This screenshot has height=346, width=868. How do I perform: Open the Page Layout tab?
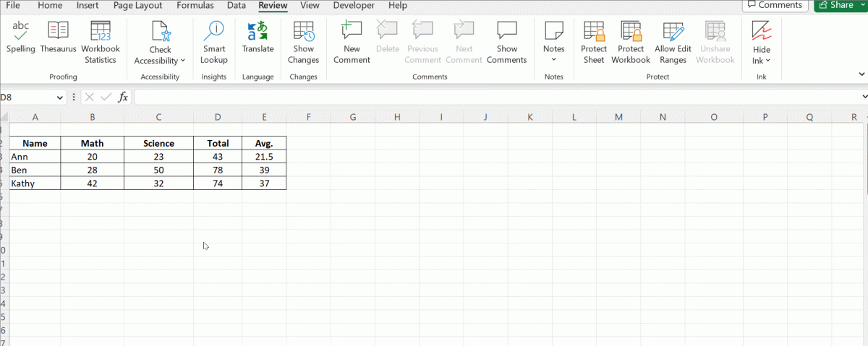[138, 6]
